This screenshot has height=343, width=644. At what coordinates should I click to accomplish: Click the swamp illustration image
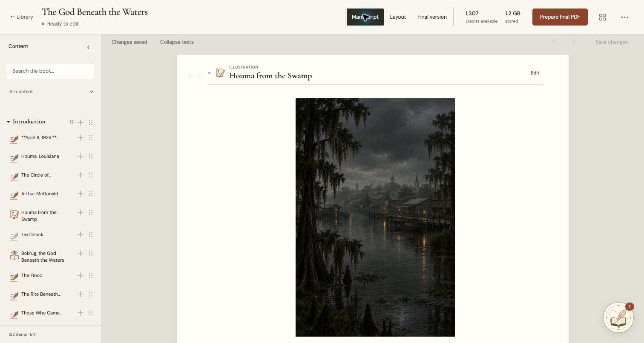click(x=375, y=217)
